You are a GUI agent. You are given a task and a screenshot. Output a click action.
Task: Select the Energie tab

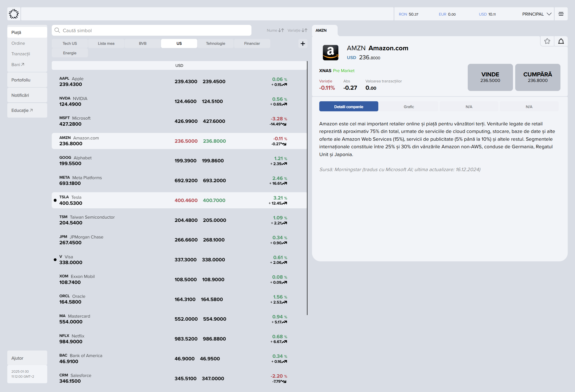click(x=70, y=53)
